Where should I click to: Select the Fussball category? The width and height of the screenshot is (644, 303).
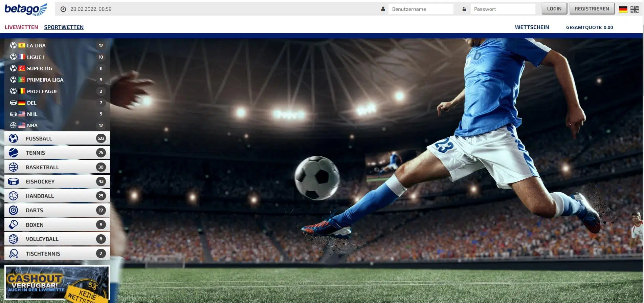57,138
